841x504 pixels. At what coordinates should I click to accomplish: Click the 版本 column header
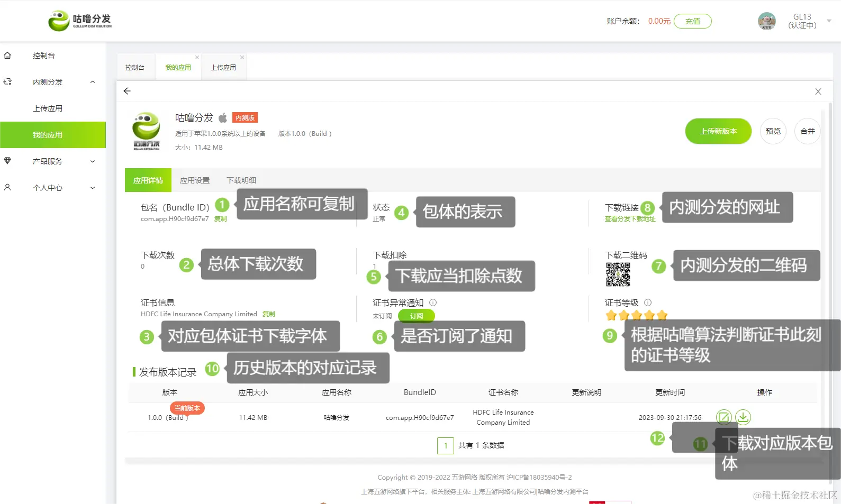pos(169,392)
